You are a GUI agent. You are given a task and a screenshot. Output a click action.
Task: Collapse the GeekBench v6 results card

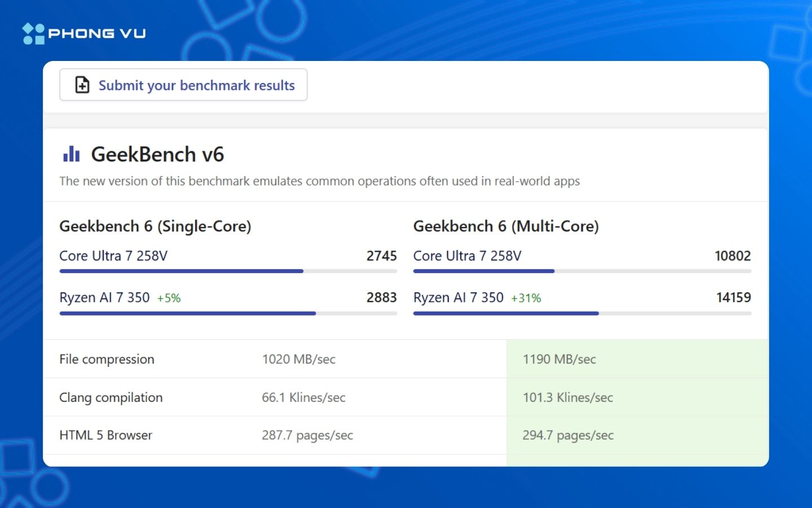[x=158, y=154]
